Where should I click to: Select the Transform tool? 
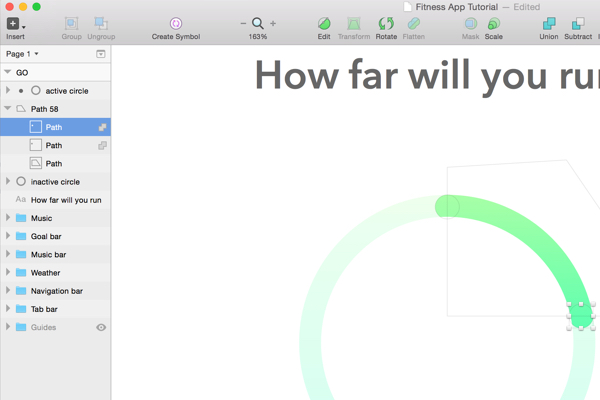354,24
